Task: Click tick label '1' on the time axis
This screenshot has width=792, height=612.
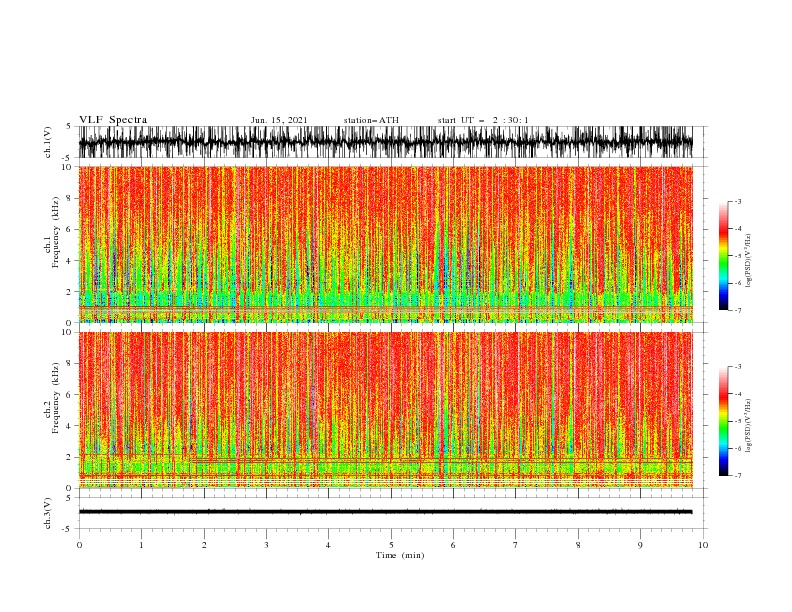Action: tap(141, 545)
